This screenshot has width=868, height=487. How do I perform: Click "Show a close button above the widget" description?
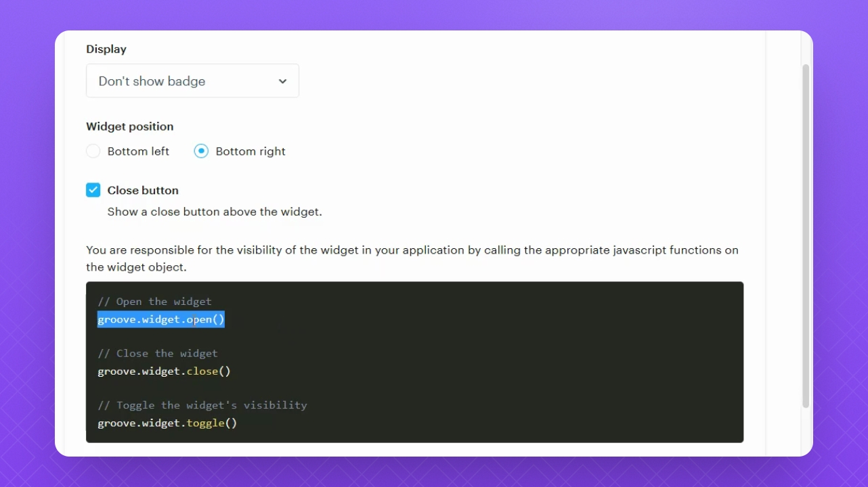(215, 212)
